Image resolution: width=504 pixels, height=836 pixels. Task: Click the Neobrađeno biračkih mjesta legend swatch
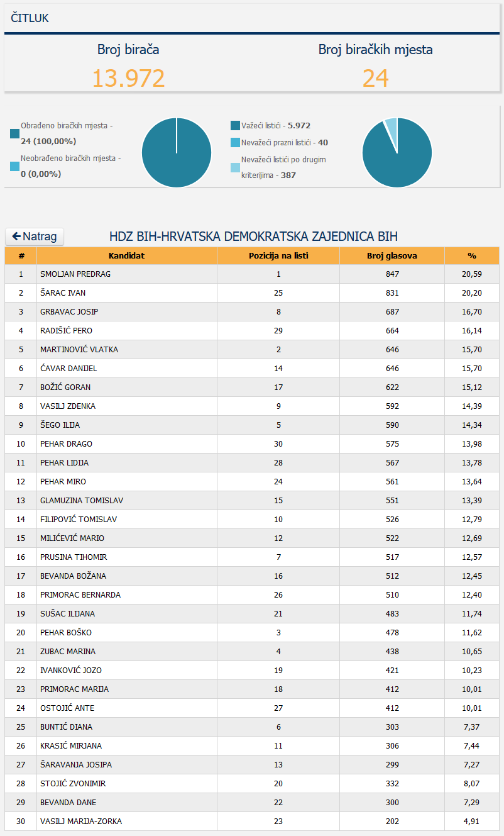tap(14, 167)
